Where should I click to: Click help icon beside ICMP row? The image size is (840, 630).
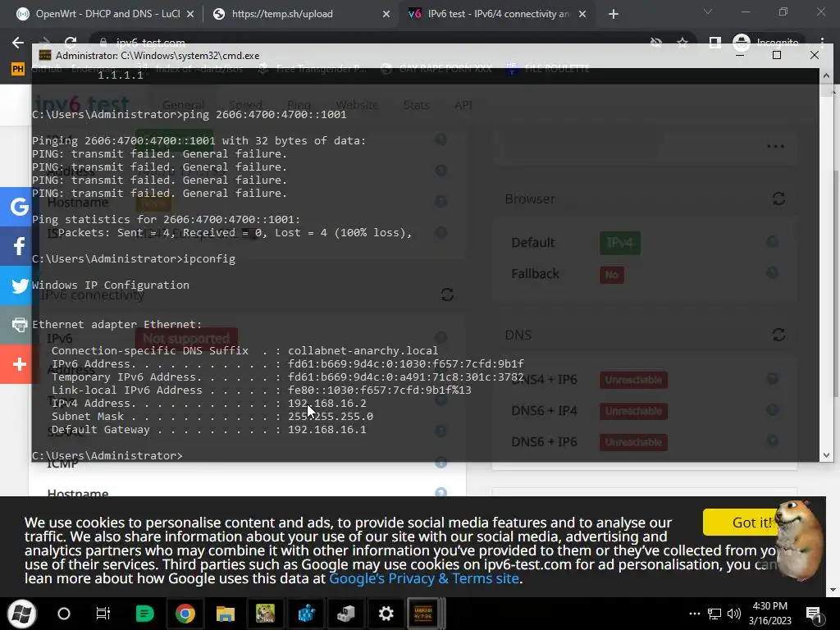coord(441,463)
